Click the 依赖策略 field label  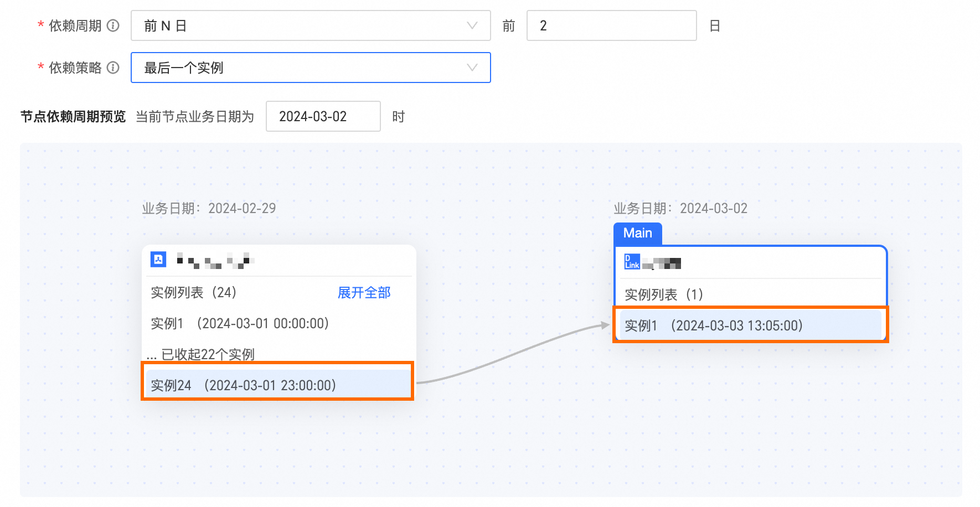pos(75,68)
